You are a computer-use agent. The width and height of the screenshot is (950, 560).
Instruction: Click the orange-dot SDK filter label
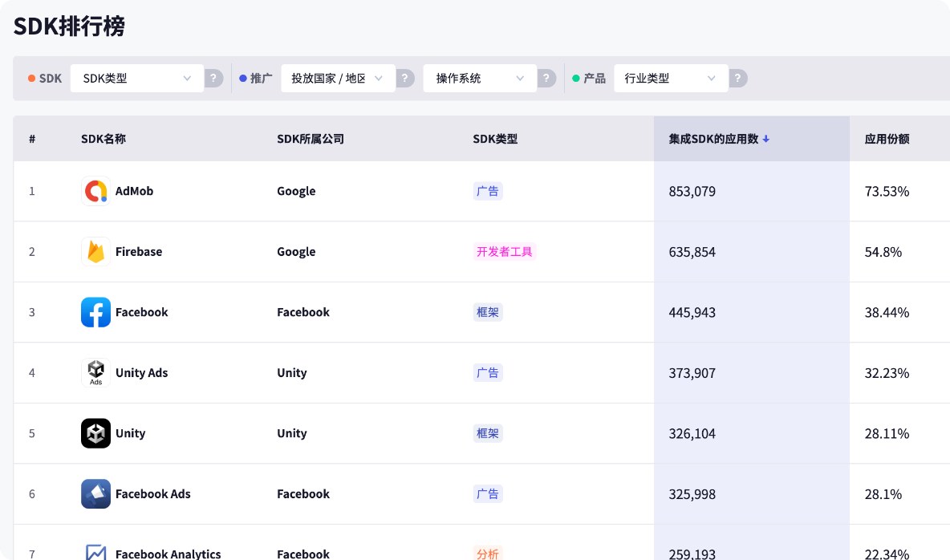click(x=45, y=78)
